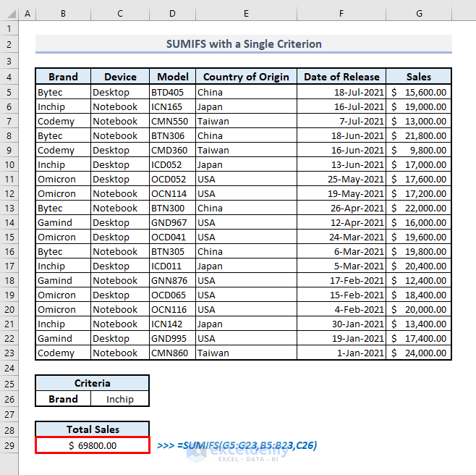
Task: Select model cell GNN876
Action: 172,280
